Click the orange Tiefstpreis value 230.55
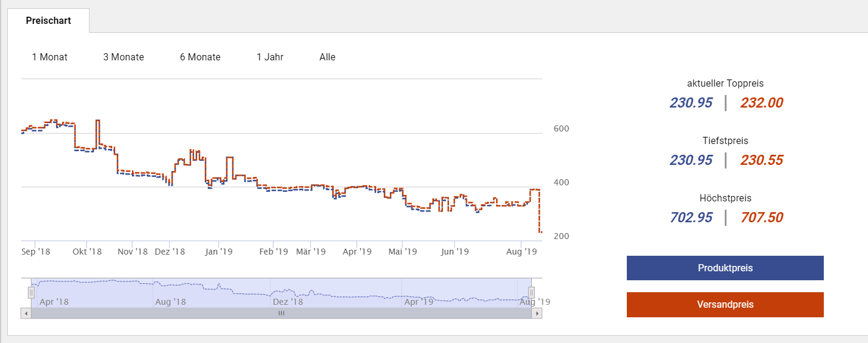This screenshot has width=868, height=343. [761, 160]
